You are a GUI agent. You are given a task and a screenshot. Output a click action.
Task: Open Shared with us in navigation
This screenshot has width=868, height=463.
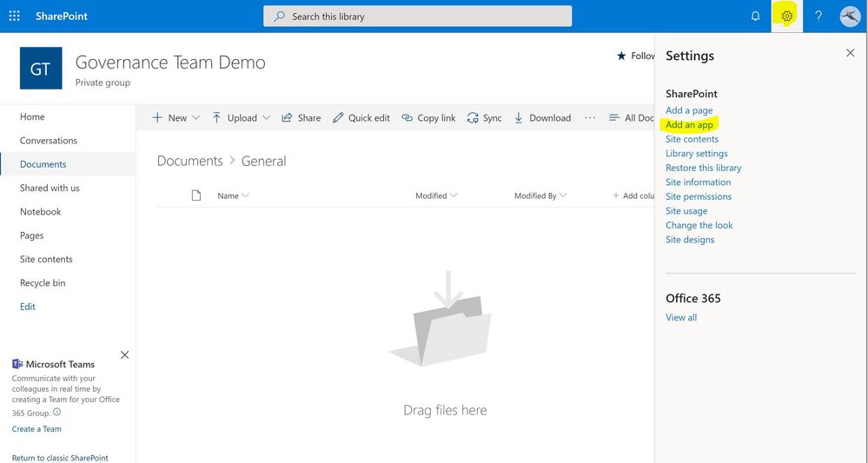pyautogui.click(x=50, y=189)
